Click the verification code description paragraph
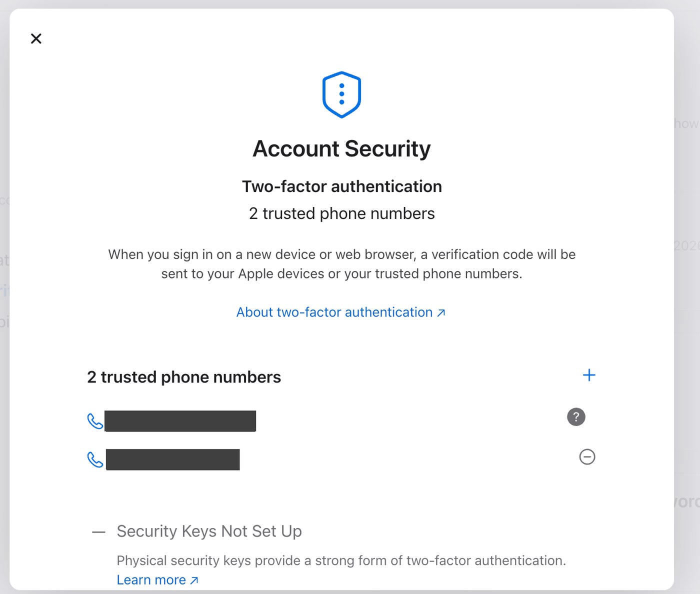Screen dimensions: 700x594 click(x=342, y=264)
